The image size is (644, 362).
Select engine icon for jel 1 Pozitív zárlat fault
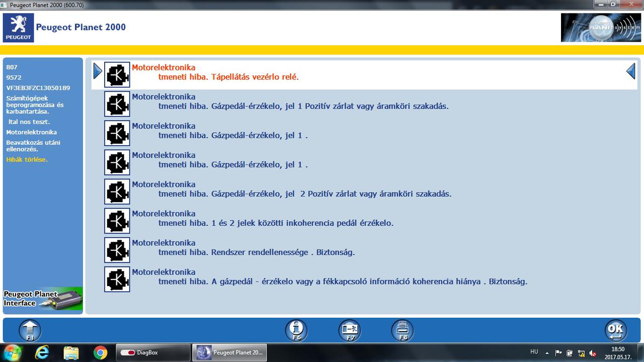[x=117, y=104]
